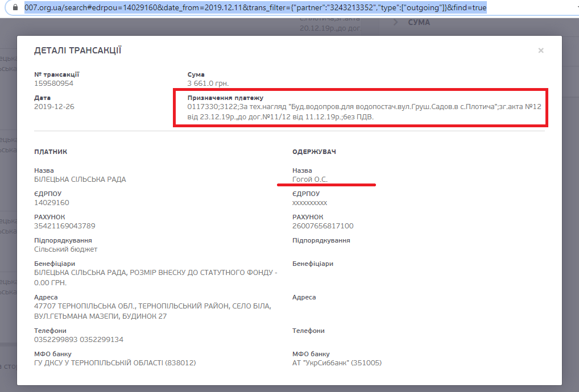
Task: Close the transaction details dialog
Action: coord(540,51)
